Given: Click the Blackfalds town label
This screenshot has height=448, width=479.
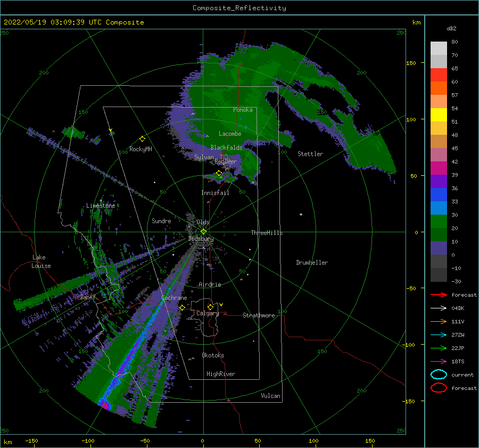Looking at the screenshot, I should 226,148.
